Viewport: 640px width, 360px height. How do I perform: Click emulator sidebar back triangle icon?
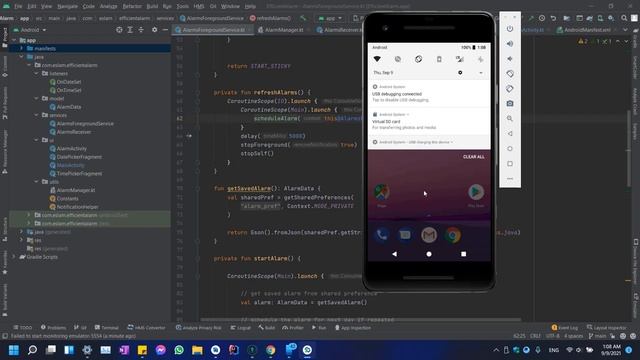coord(510,133)
